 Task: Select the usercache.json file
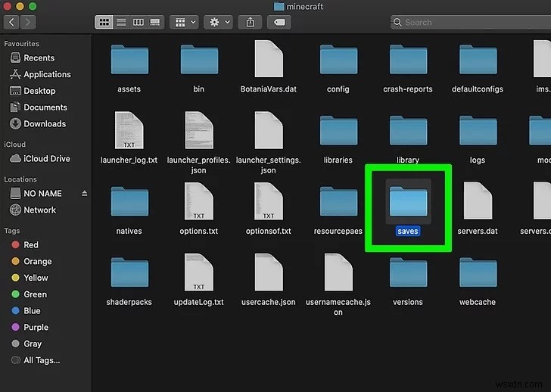(269, 272)
